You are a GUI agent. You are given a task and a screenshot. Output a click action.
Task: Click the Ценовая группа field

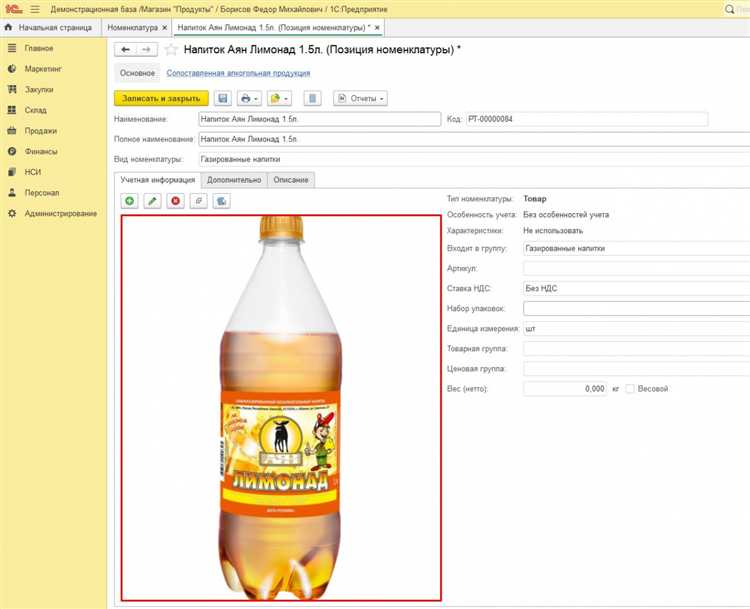pyautogui.click(x=637, y=369)
